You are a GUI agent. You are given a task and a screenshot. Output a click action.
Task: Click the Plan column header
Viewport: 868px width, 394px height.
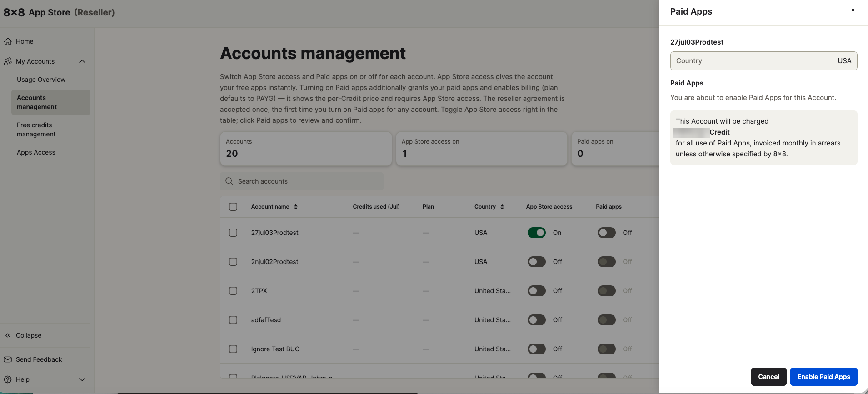(x=428, y=207)
